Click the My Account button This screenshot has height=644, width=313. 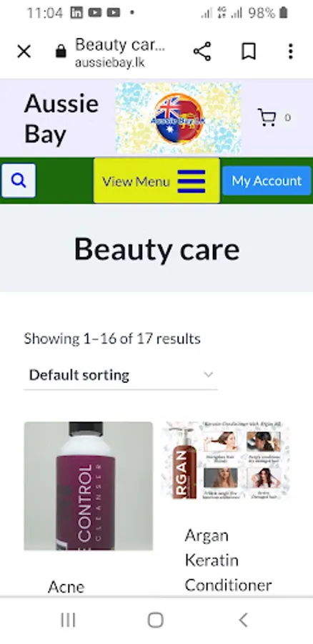(x=267, y=181)
